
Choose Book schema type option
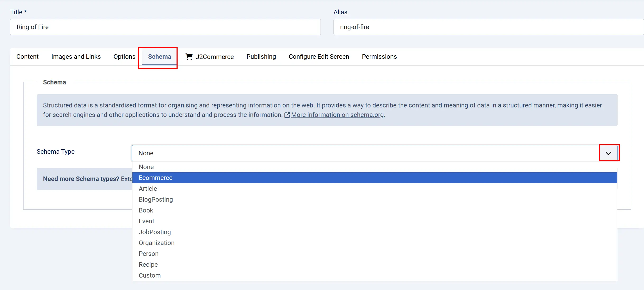coord(374,210)
